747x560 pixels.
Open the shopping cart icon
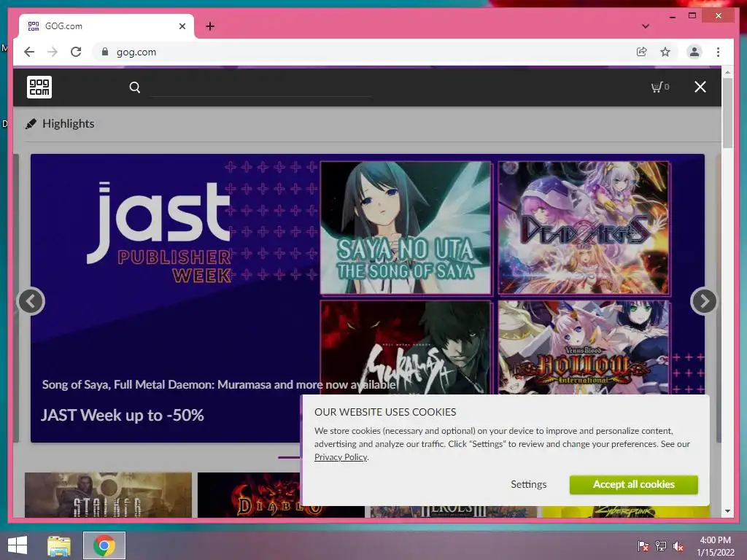click(660, 87)
